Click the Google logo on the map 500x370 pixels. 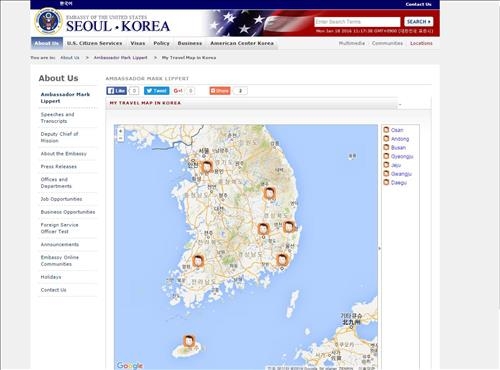coord(130,365)
